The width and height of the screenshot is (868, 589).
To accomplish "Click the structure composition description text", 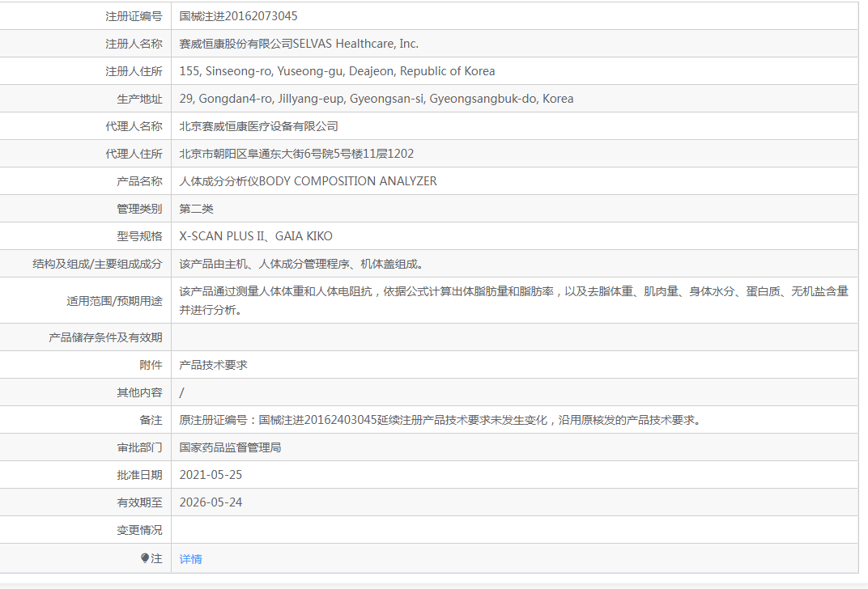I will (x=301, y=264).
